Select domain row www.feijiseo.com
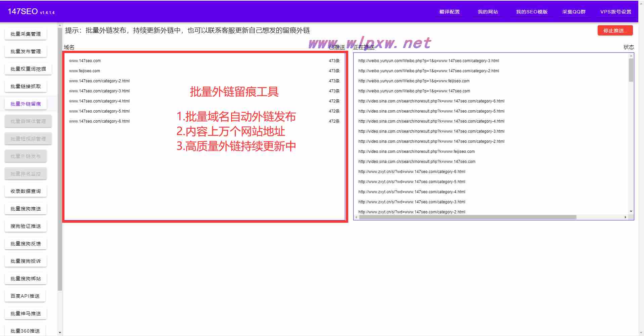 click(x=204, y=71)
